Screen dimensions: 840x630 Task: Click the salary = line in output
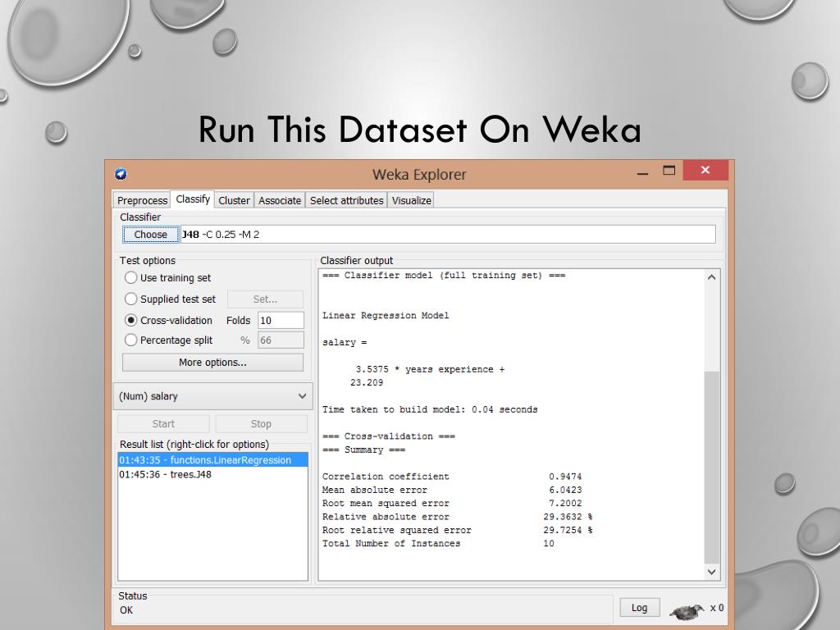tap(345, 342)
